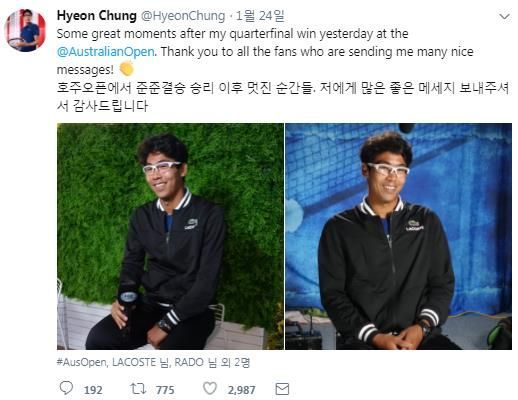Open the #AusOpen hashtag link
518x400 pixels.
pyautogui.click(x=82, y=362)
